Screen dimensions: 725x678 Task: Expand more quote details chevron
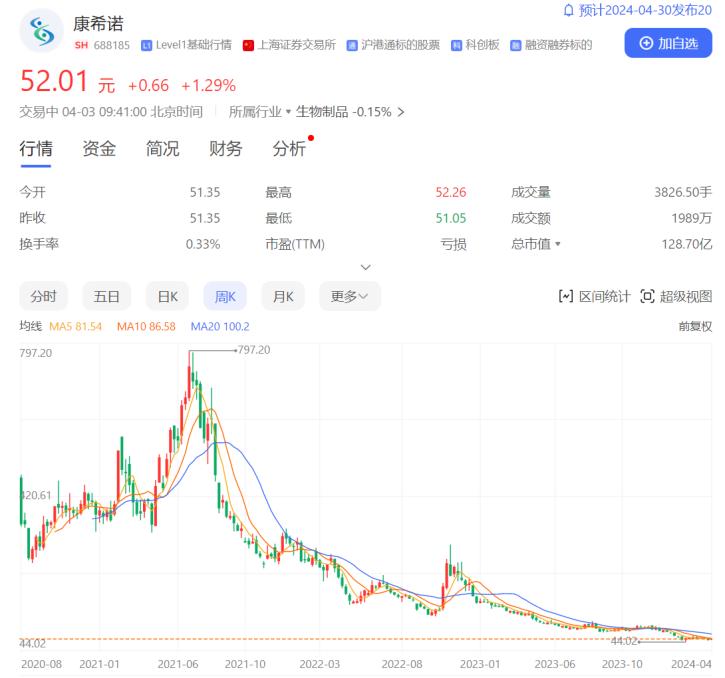[366, 267]
